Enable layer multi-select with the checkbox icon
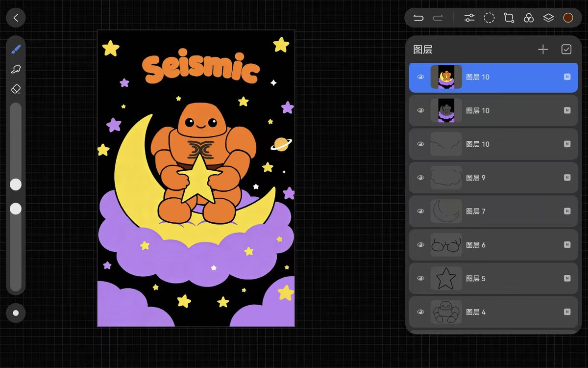The image size is (588, 368). 566,50
